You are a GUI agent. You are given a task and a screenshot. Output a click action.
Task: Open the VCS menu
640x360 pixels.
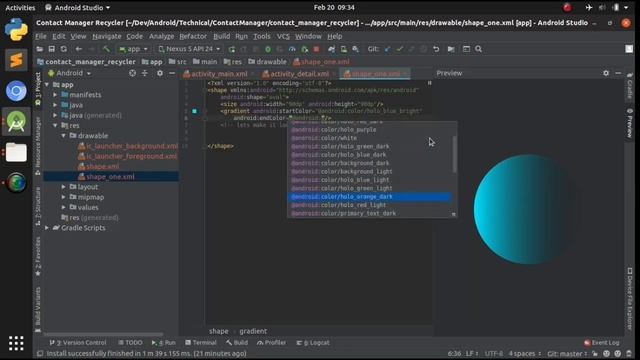[283, 36]
